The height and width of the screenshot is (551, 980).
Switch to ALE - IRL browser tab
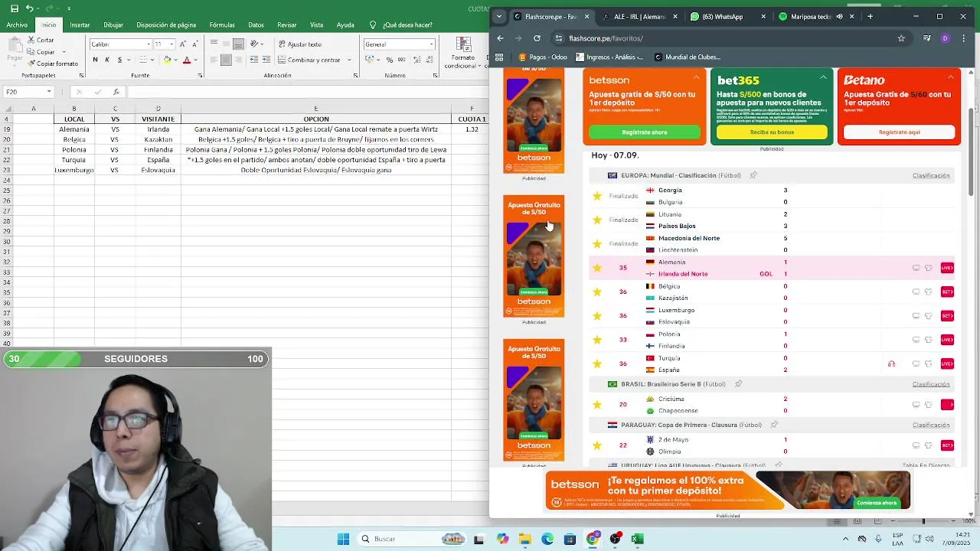[x=639, y=16]
